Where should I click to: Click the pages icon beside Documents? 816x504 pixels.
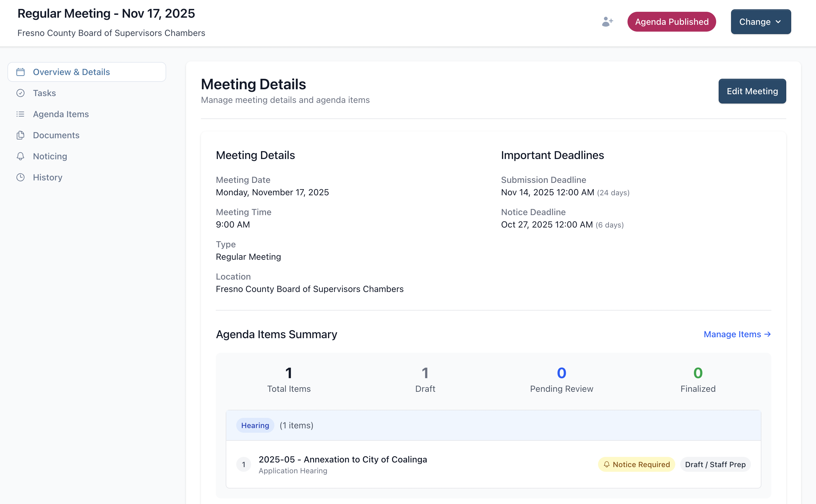coord(21,135)
